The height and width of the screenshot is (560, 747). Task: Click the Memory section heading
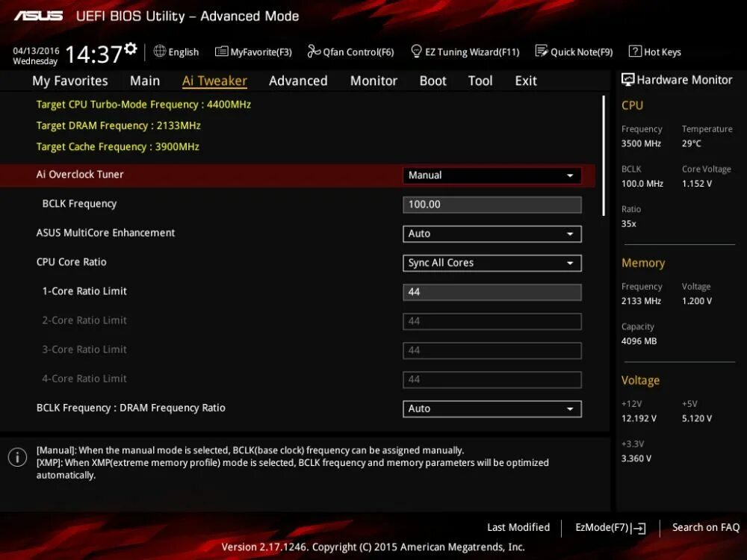click(x=643, y=263)
